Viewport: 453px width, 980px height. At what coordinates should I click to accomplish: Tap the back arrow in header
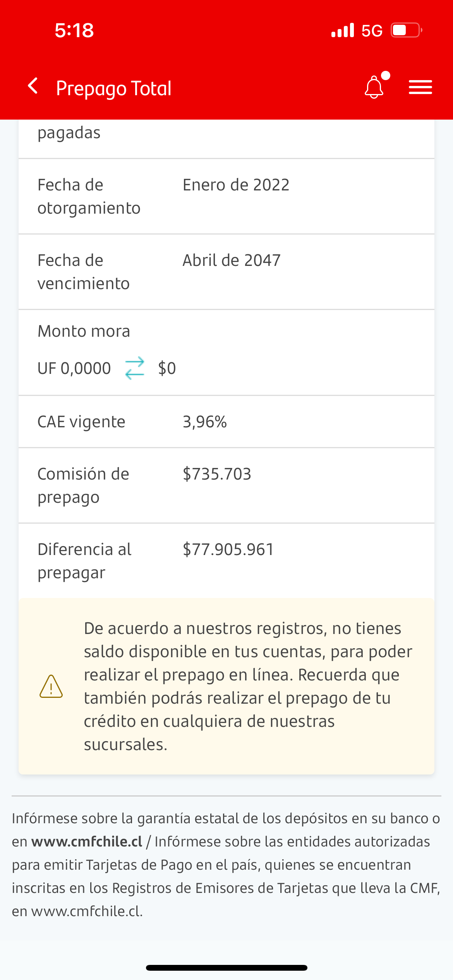tap(33, 86)
